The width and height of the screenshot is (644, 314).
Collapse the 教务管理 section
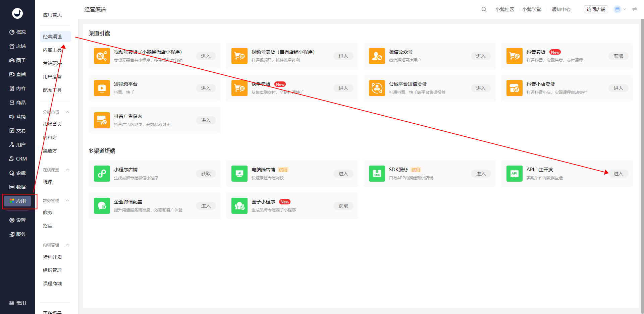pos(67,200)
